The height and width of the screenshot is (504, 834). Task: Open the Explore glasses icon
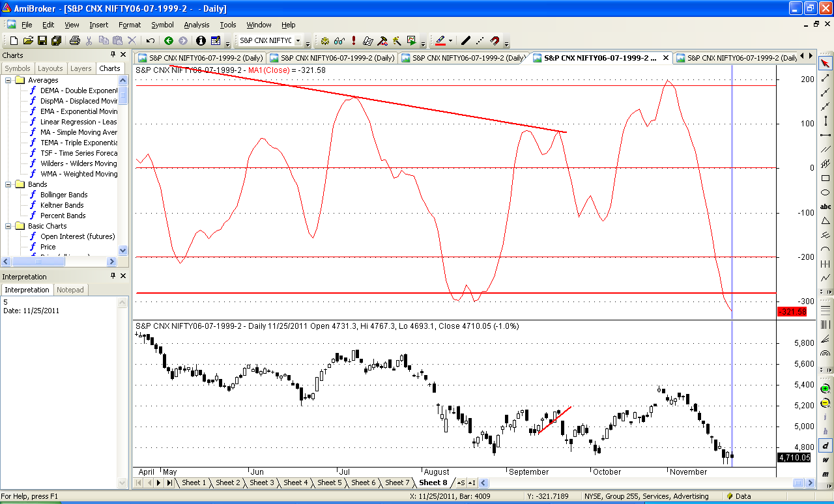pyautogui.click(x=339, y=40)
